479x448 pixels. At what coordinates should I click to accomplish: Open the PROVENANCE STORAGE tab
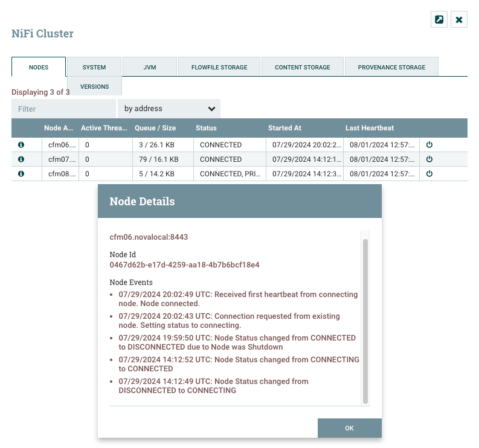coord(391,67)
